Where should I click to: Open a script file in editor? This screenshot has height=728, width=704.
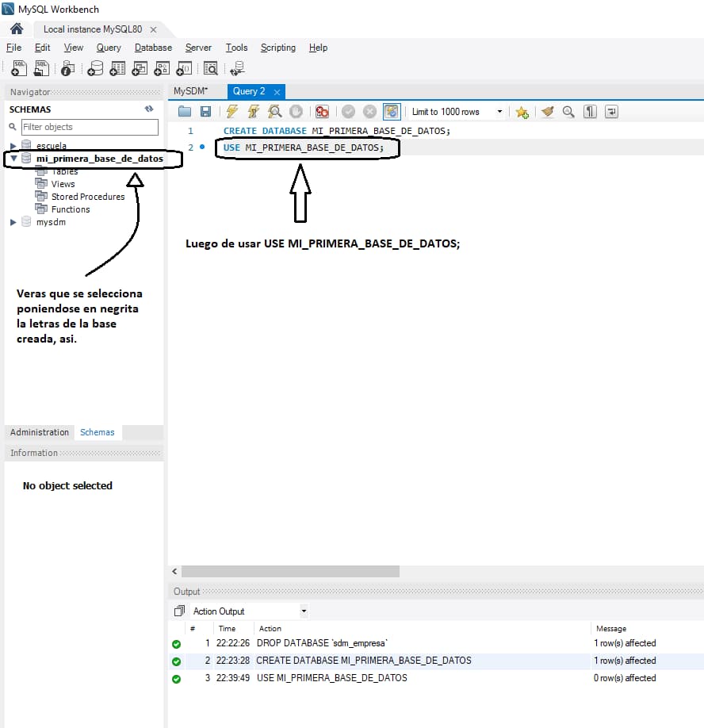point(185,112)
